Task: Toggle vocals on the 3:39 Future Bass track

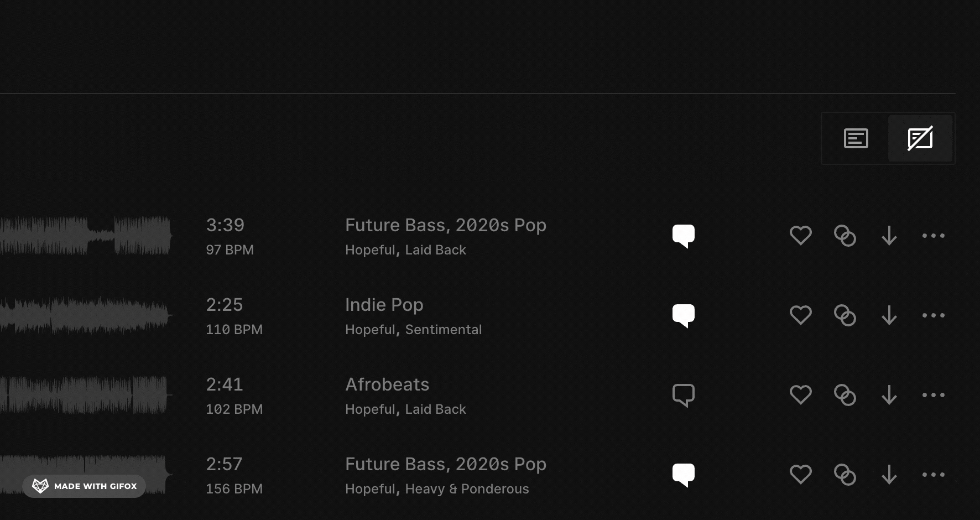Action: click(x=683, y=236)
